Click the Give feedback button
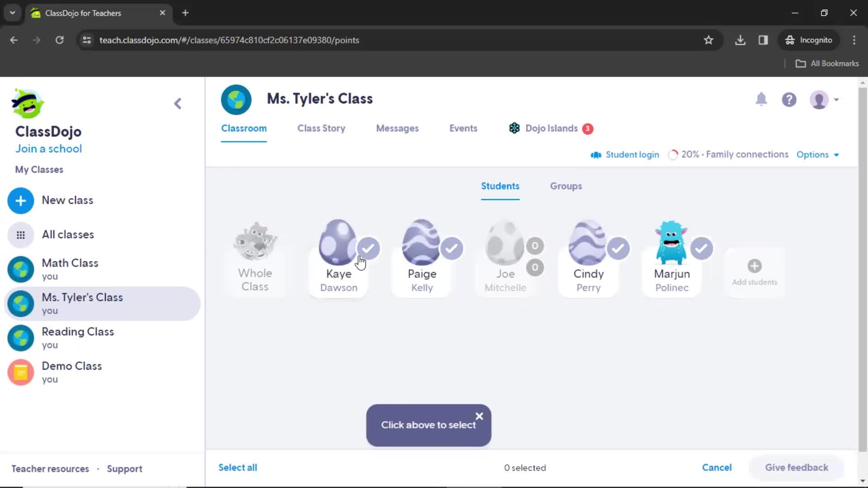This screenshot has height=488, width=868. [x=797, y=467]
